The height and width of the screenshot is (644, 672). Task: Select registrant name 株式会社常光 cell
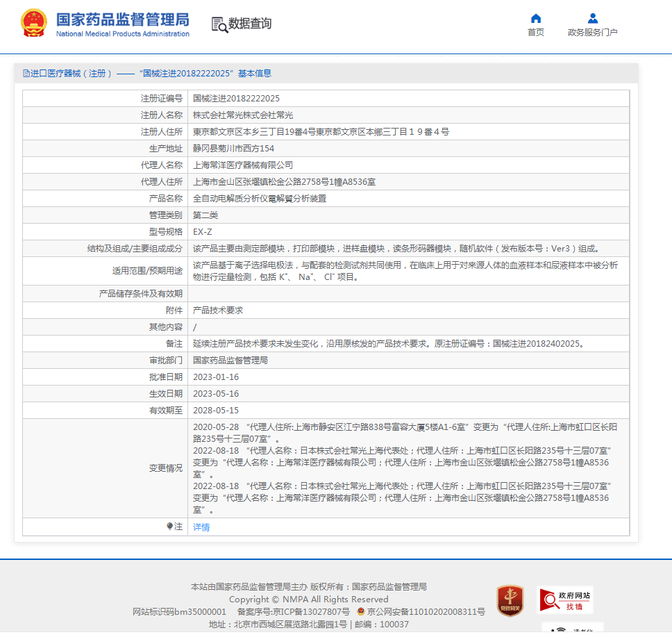pyautogui.click(x=408, y=115)
